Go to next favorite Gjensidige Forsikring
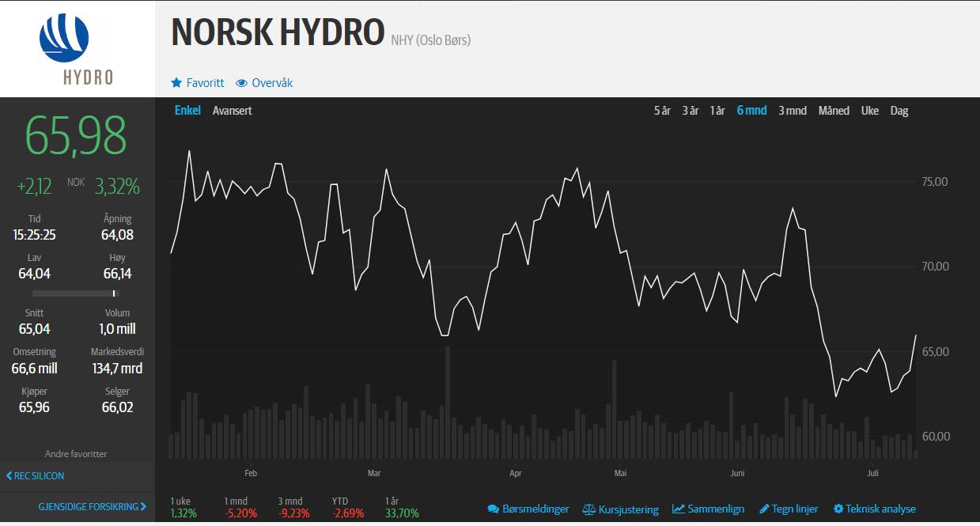Image resolution: width=980 pixels, height=526 pixels. click(93, 507)
